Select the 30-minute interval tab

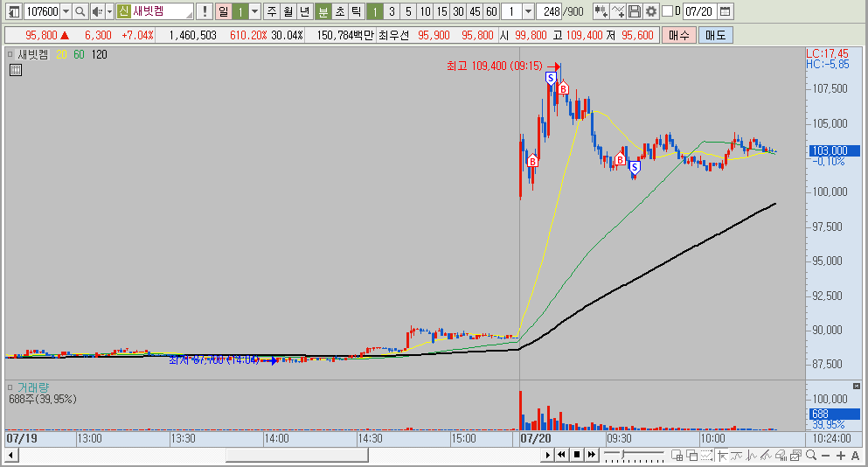click(458, 11)
